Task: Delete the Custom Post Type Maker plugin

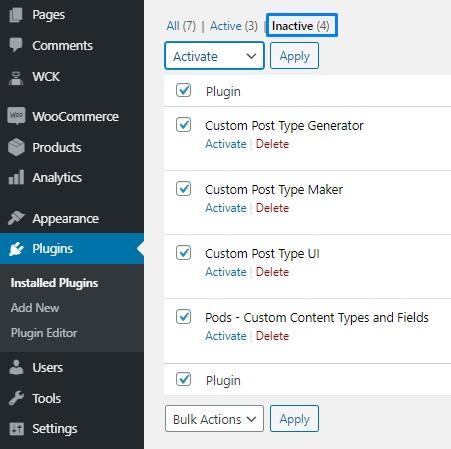Action: point(272,208)
